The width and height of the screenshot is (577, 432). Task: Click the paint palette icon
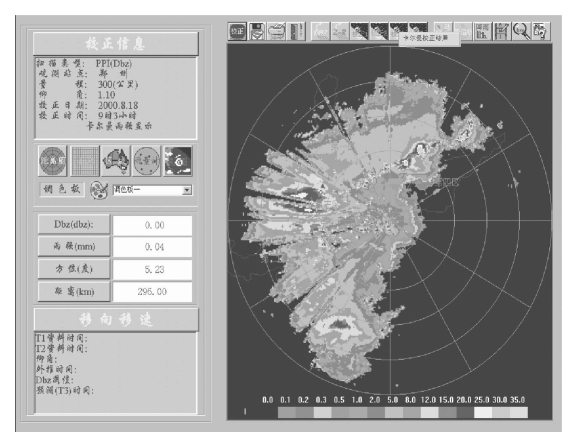click(x=99, y=190)
